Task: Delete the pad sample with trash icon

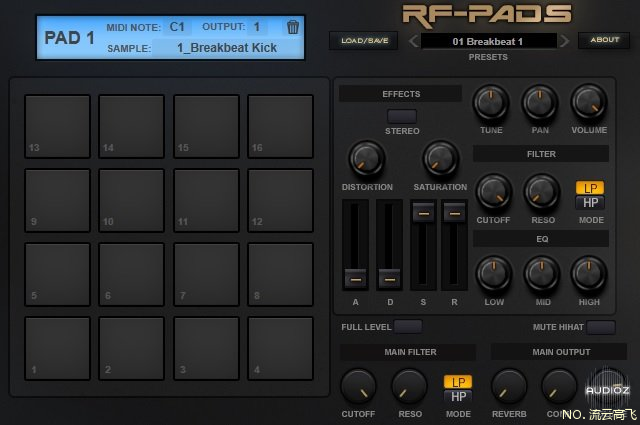Action: [293, 27]
